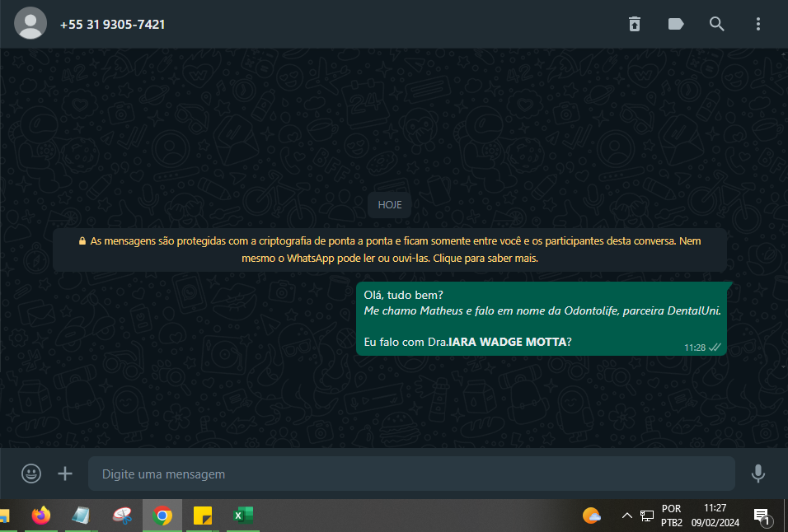788x532 pixels.
Task: Click italic line 'Me chamo Matheus'
Action: pos(542,310)
